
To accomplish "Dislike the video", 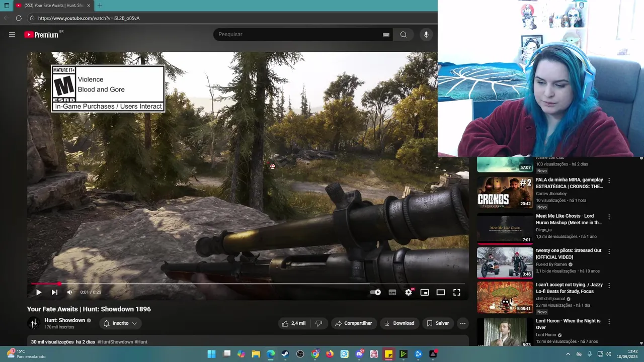I will (318, 323).
